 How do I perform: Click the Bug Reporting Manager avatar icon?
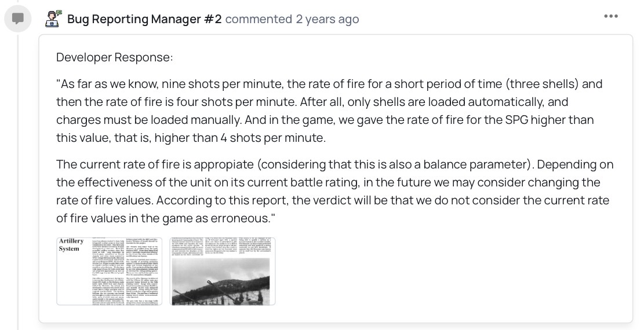[54, 19]
